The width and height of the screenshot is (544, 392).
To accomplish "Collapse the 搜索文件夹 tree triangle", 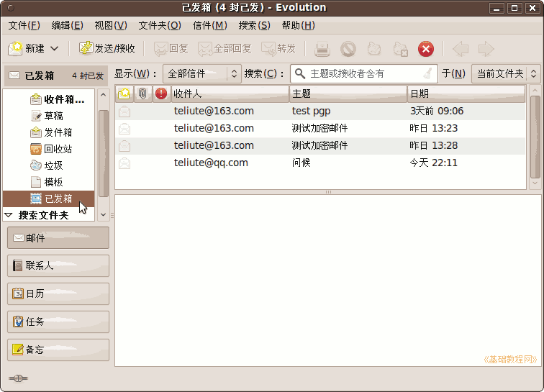I will 9,215.
